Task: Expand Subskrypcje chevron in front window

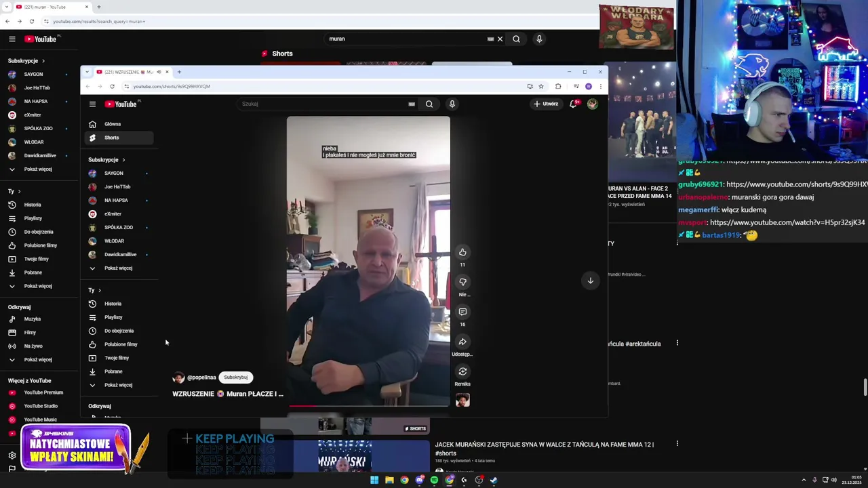Action: pos(123,160)
